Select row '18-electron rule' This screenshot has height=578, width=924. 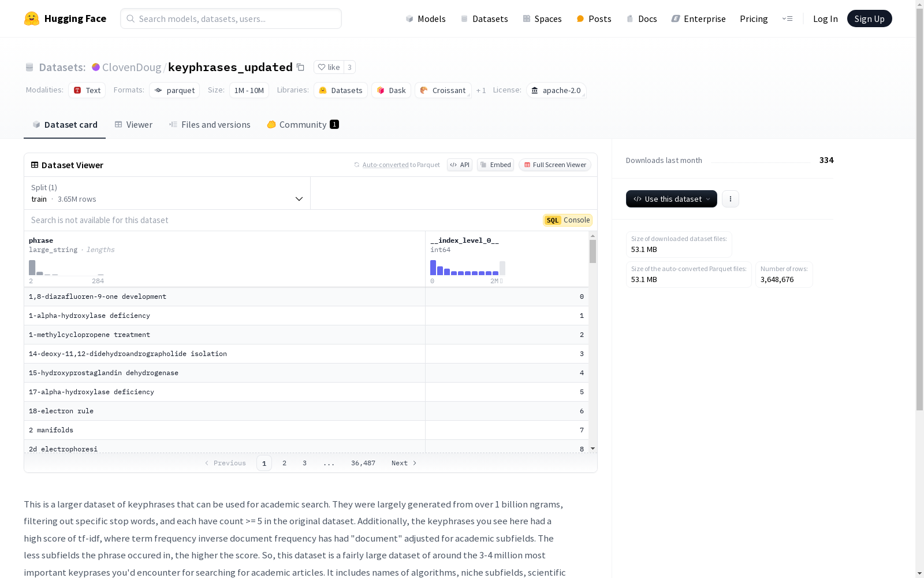point(306,411)
